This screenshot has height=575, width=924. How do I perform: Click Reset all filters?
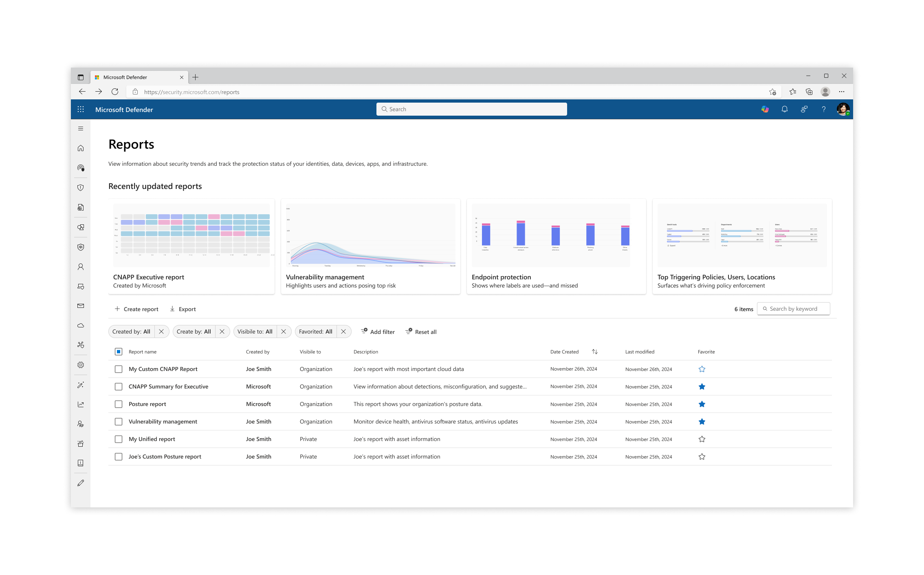click(421, 331)
